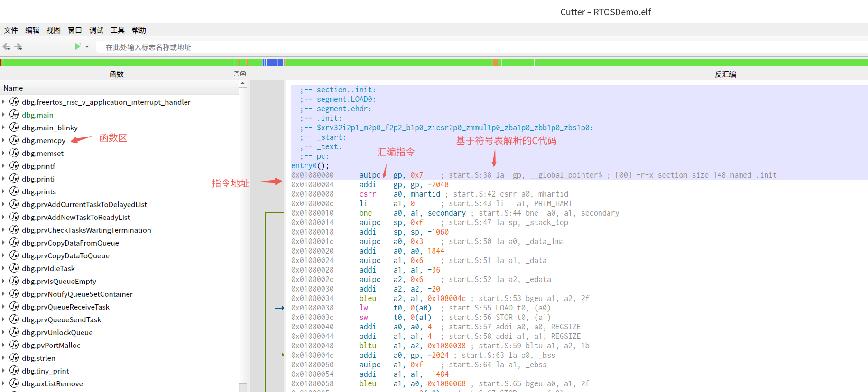Open the debug mode dropdown arrow
The height and width of the screenshot is (392, 868).
pyautogui.click(x=87, y=46)
